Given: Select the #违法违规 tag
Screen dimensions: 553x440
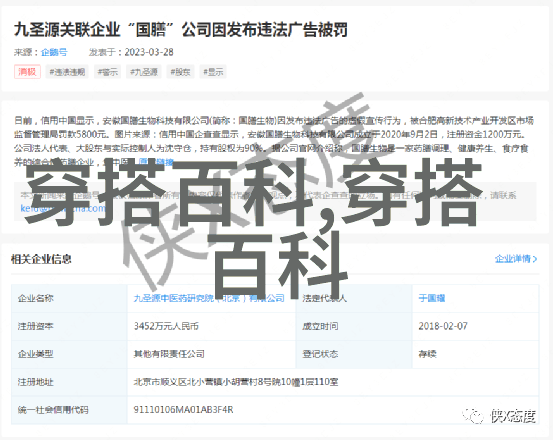Looking at the screenshot, I should pyautogui.click(x=67, y=72).
